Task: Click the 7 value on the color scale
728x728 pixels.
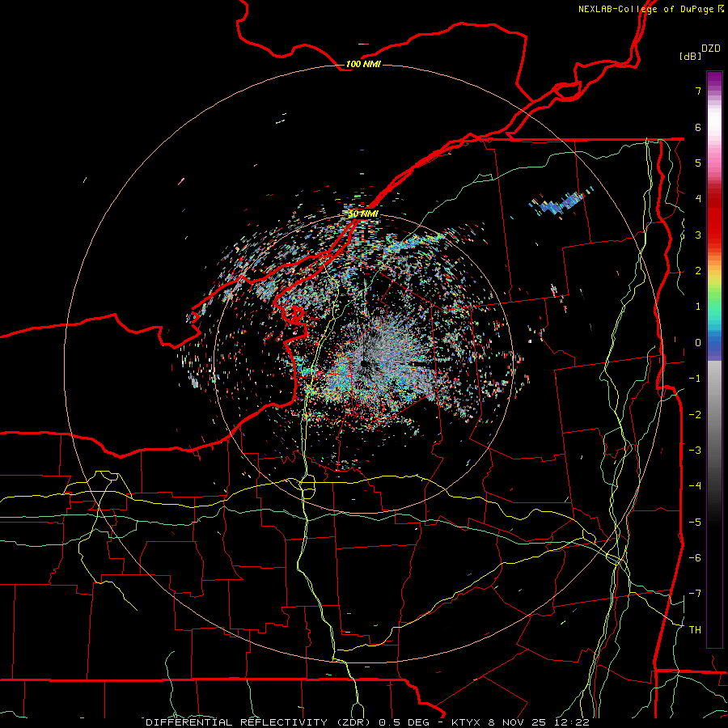Action: click(698, 91)
